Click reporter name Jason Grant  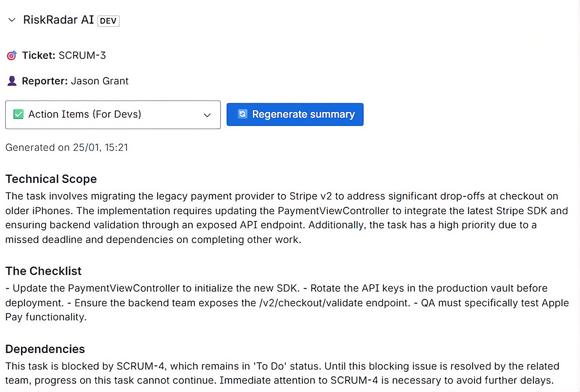point(100,81)
